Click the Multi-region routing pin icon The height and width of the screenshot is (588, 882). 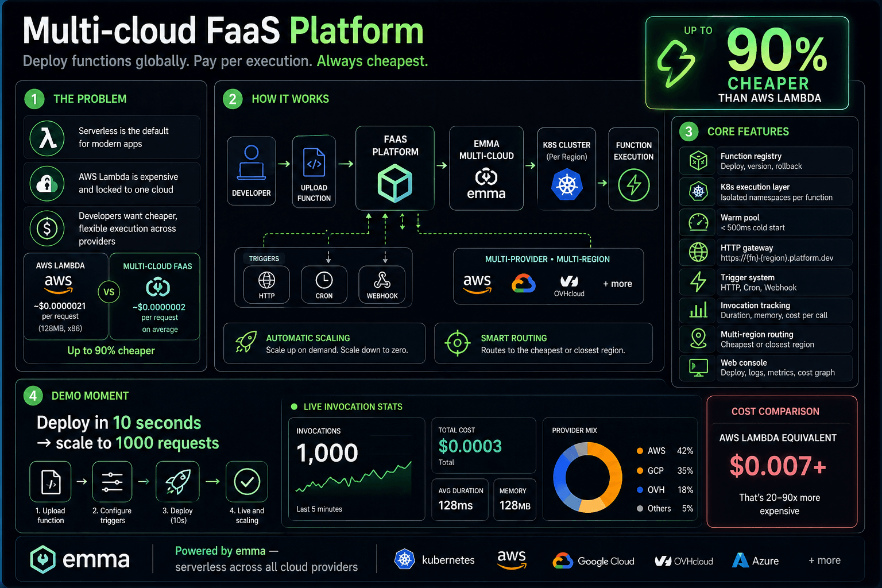[x=698, y=339]
